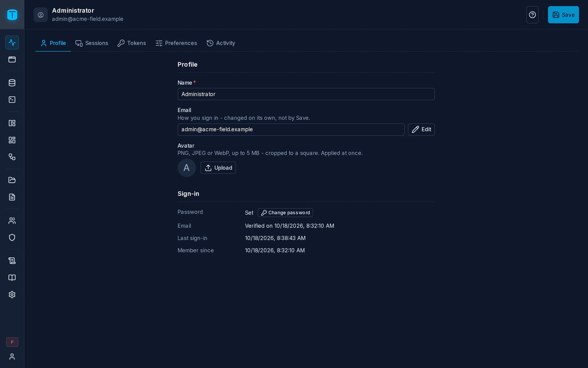Open the browser window sidebar icon
The height and width of the screenshot is (368, 588).
(x=12, y=59)
